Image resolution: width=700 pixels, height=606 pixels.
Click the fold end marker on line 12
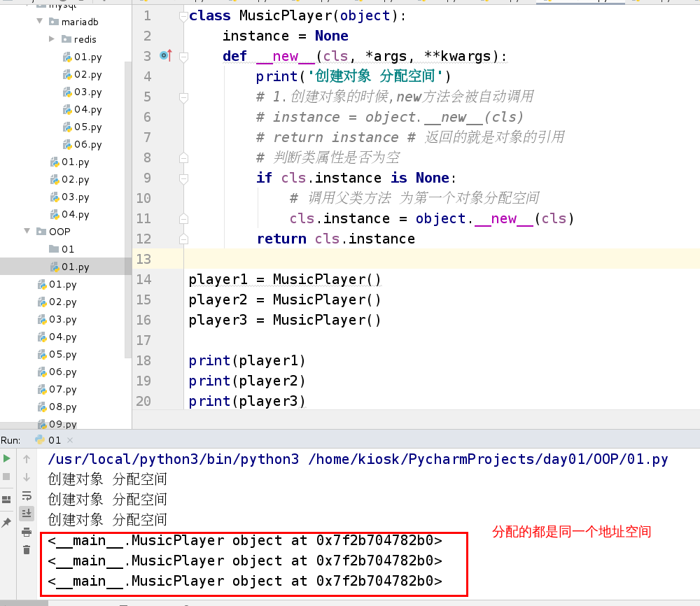183,239
